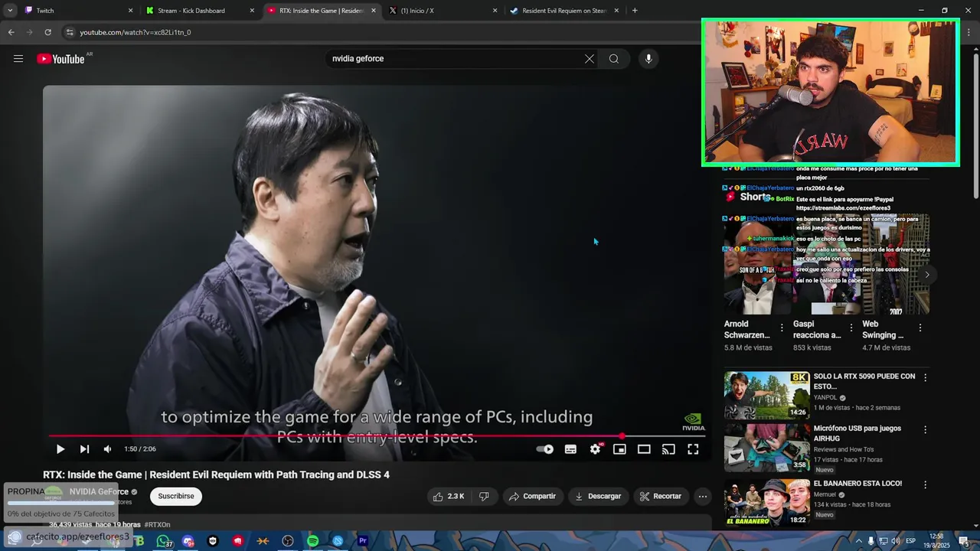This screenshot has width=980, height=551.
Task: Open the notification center in taskbar
Action: click(964, 541)
